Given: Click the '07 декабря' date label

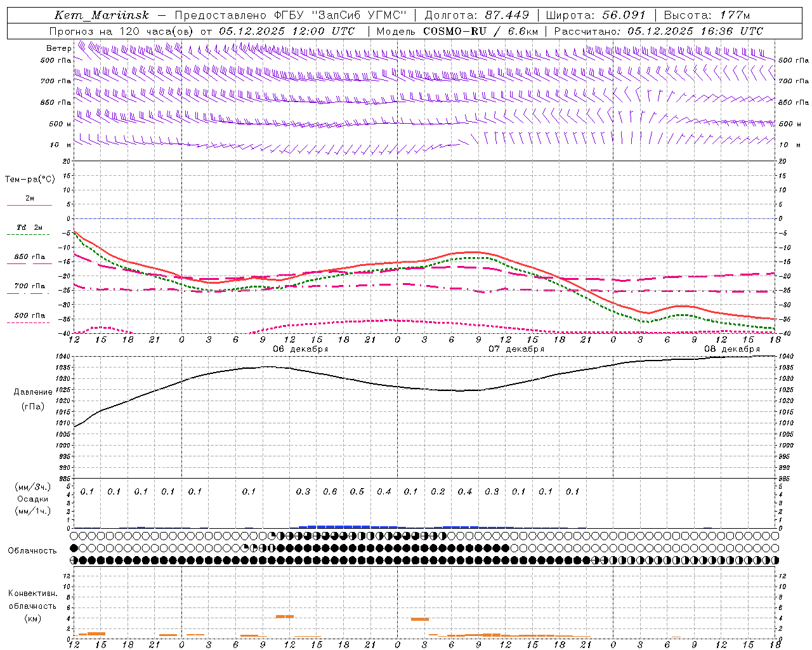Looking at the screenshot, I should 516,349.
